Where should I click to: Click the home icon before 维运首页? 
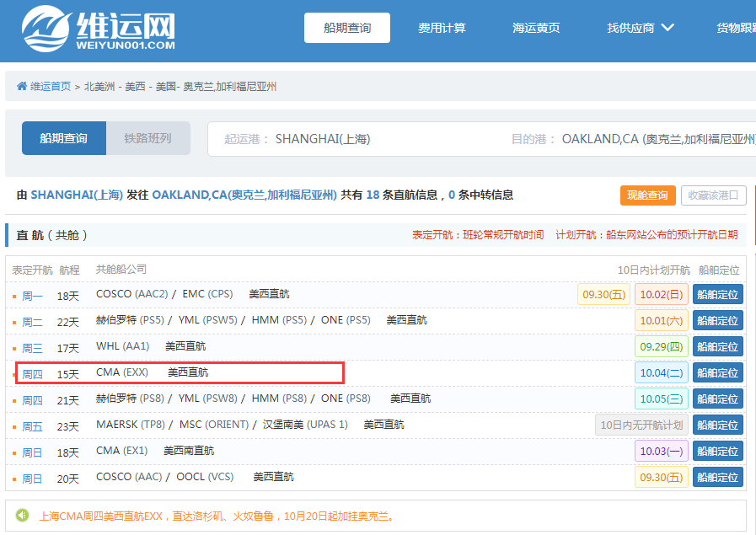coord(22,86)
